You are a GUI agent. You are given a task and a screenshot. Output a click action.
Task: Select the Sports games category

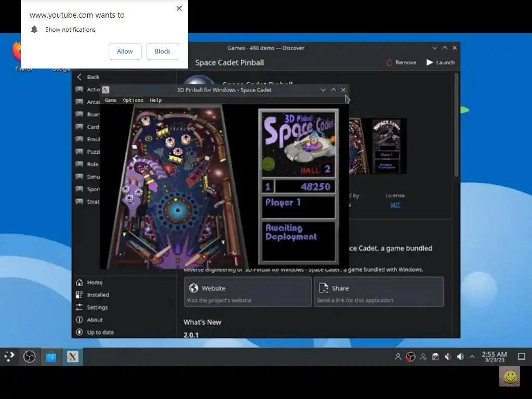pos(87,189)
